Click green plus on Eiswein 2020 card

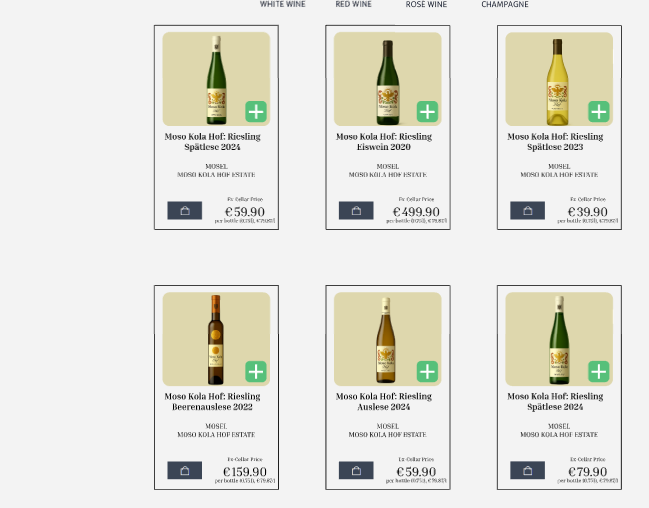[427, 112]
